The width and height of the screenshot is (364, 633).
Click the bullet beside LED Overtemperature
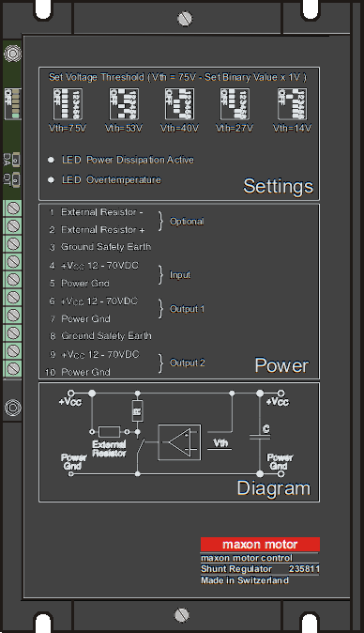coord(51,179)
